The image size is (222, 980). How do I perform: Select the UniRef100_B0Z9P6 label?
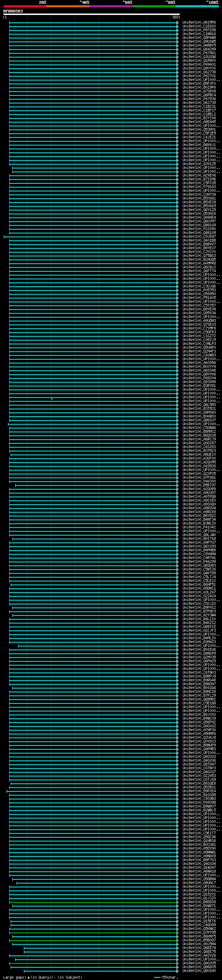[199, 87]
